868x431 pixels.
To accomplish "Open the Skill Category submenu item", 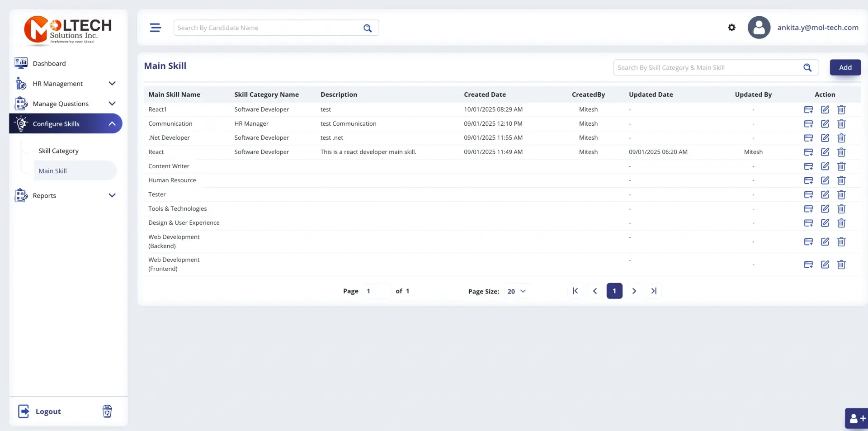I will 58,151.
